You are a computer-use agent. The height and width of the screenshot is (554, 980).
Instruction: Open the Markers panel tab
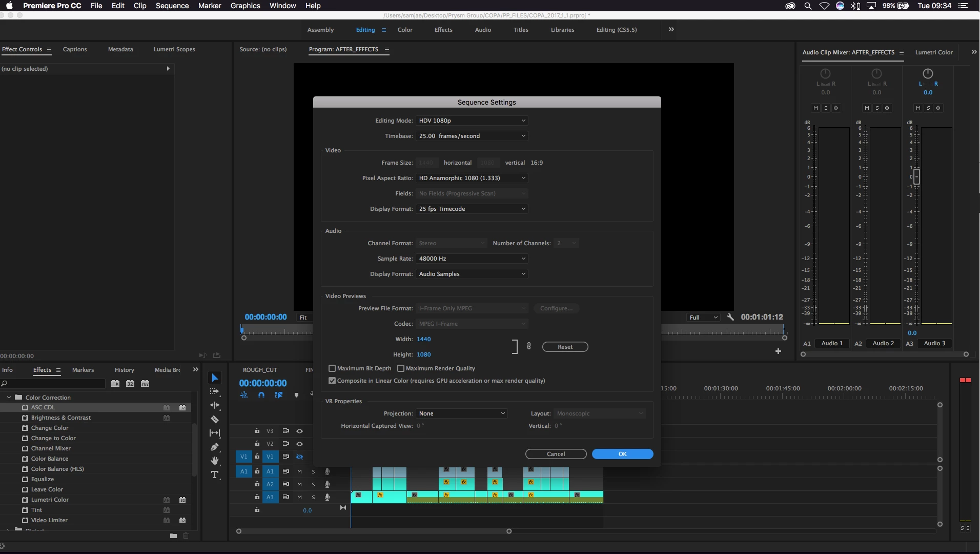[83, 370]
